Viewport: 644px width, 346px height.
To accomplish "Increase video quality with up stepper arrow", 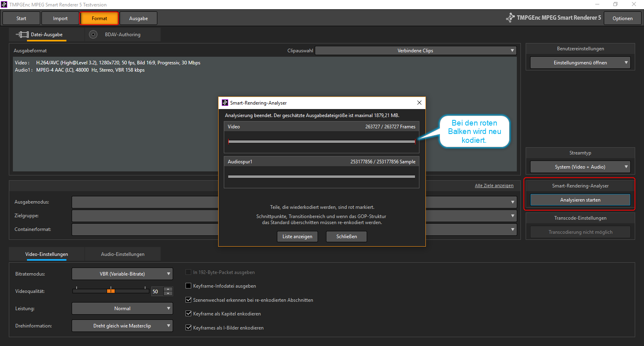I will [x=168, y=289].
